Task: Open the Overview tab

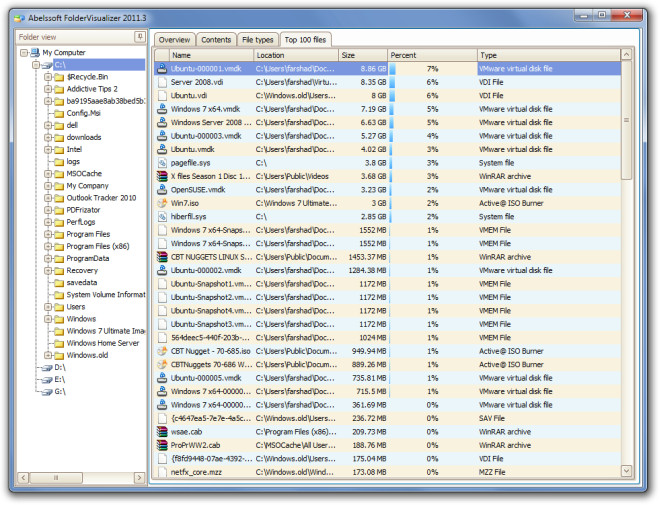Action: (x=175, y=40)
